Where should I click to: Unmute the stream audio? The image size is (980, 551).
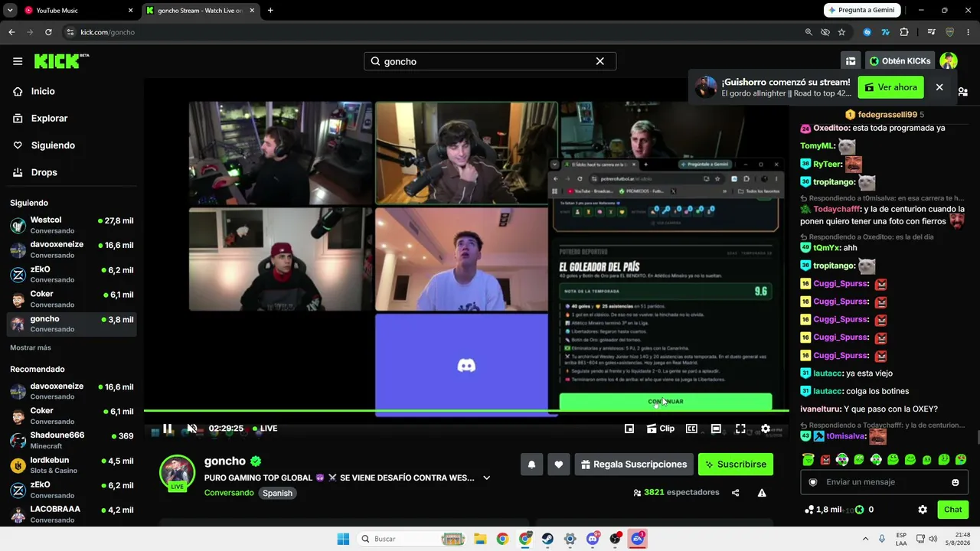pyautogui.click(x=192, y=429)
